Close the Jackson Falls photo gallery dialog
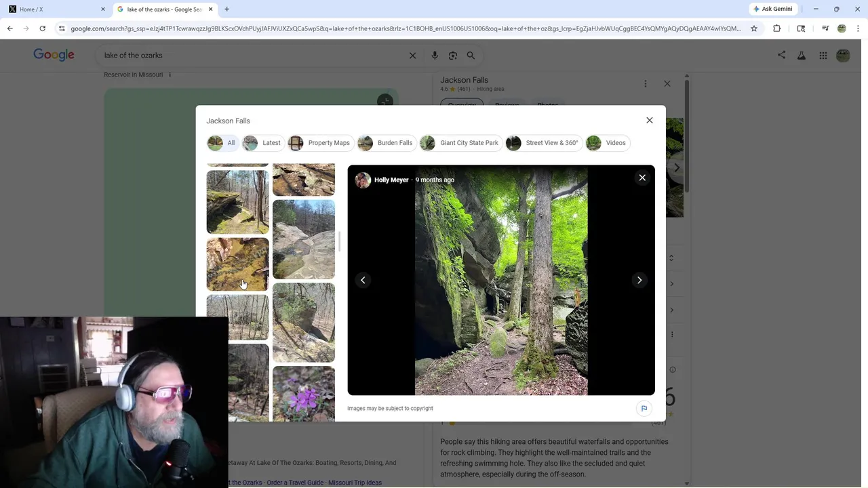Screen dimensions: 868x488 click(x=649, y=121)
